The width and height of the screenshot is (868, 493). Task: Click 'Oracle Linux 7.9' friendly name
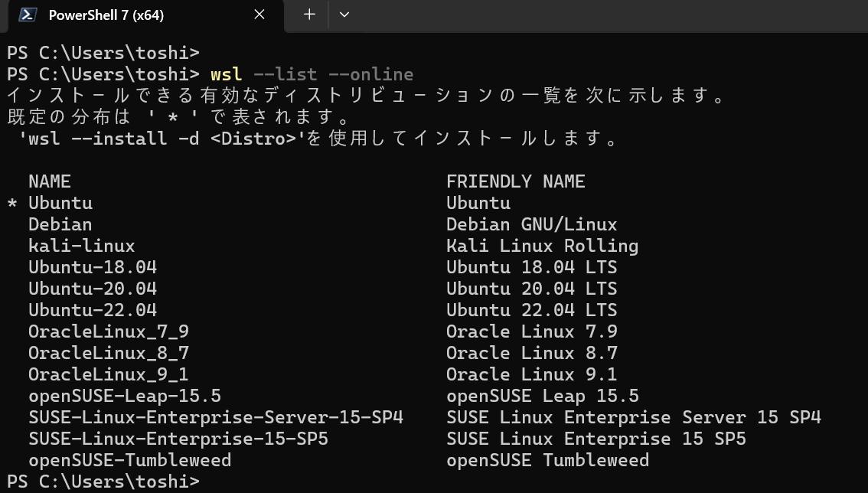click(531, 331)
